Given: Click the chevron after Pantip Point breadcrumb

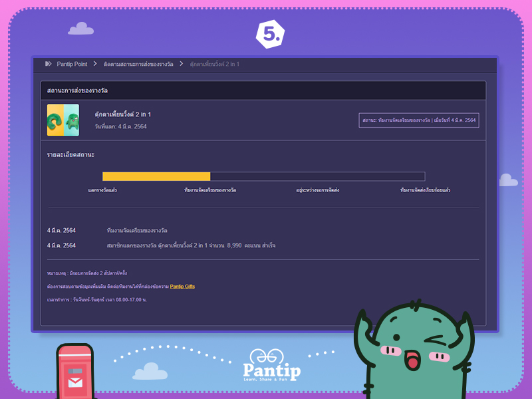Looking at the screenshot, I should 95,64.
